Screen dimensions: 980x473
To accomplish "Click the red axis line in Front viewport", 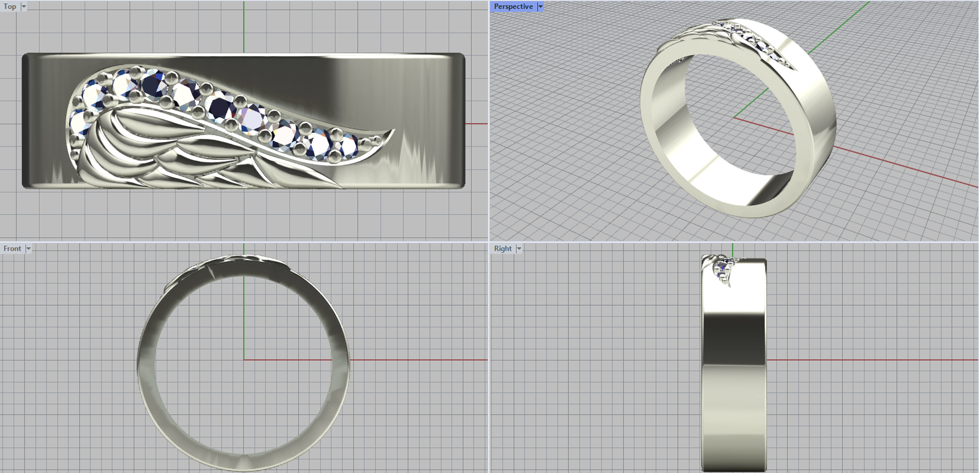I will point(417,360).
